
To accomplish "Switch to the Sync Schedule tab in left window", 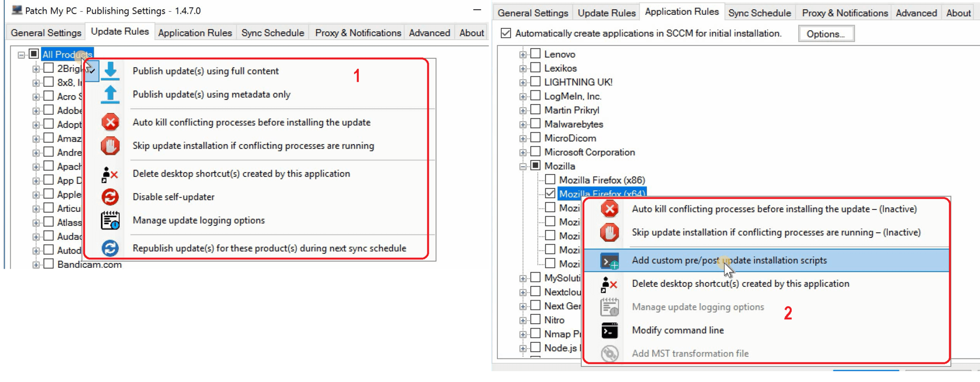I will 272,33.
